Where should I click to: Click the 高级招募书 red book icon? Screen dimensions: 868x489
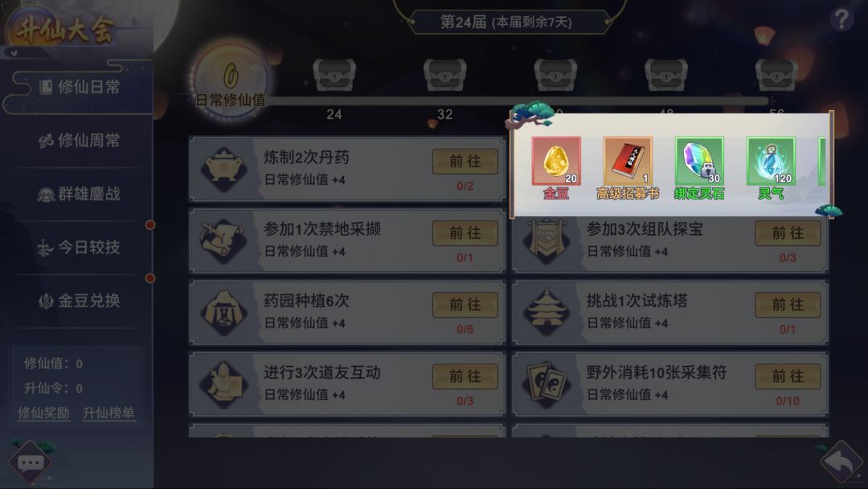coord(628,161)
